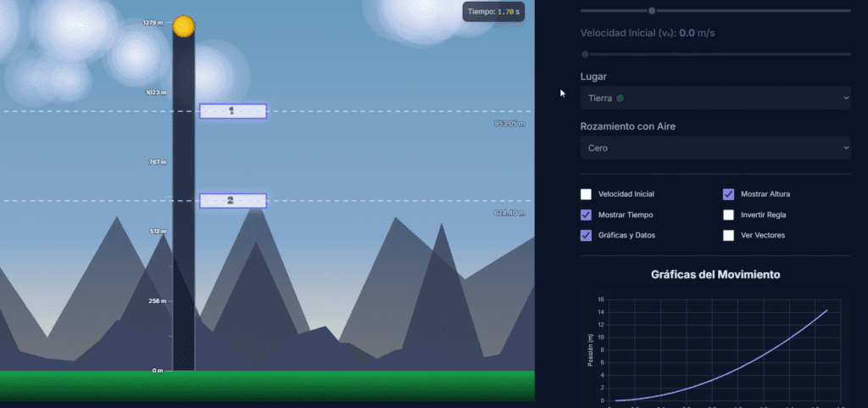Tick the Invertir Regla checkbox

tap(728, 215)
